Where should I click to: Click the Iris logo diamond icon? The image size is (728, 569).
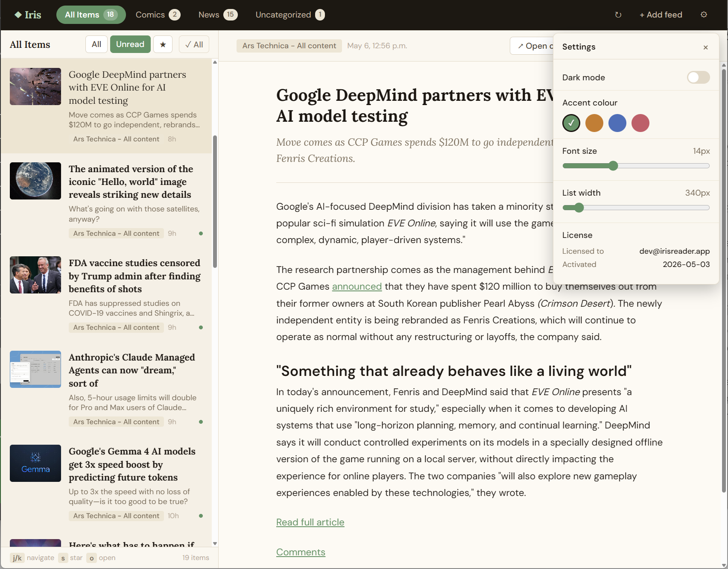[x=18, y=15]
